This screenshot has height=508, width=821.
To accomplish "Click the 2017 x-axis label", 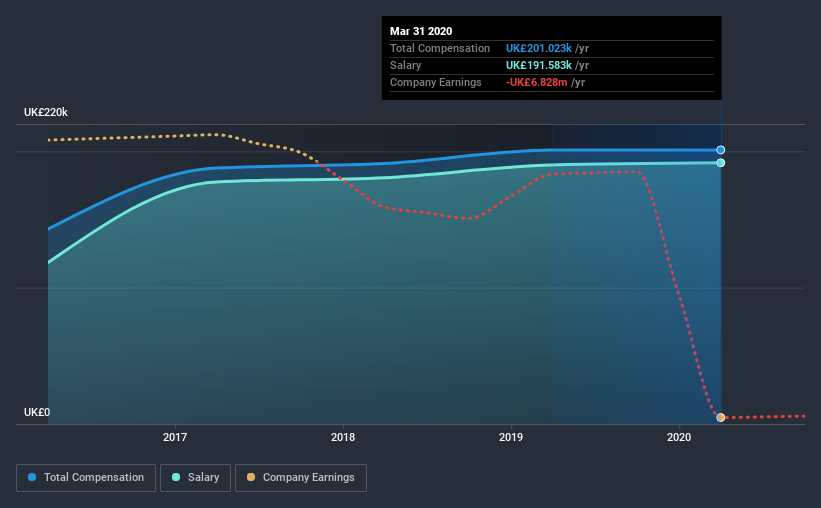I will [x=175, y=437].
